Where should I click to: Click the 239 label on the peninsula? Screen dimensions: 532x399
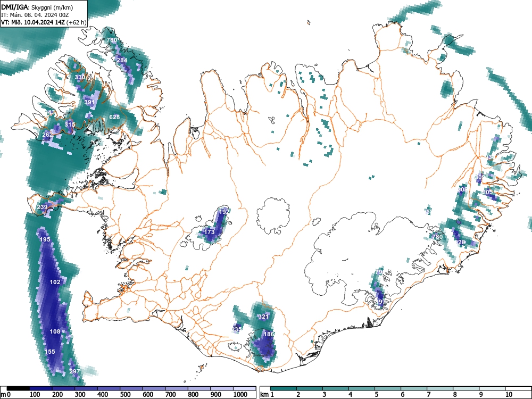coord(43,207)
